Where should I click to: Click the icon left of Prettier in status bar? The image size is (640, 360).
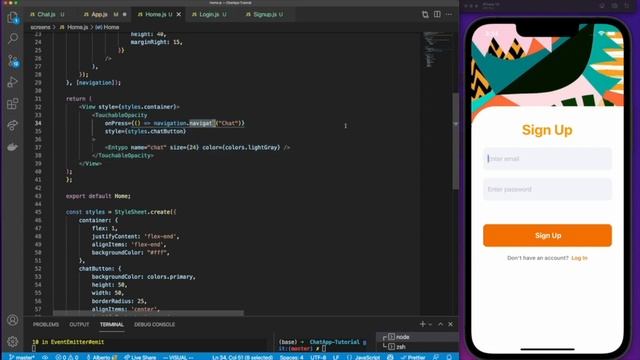(390, 357)
